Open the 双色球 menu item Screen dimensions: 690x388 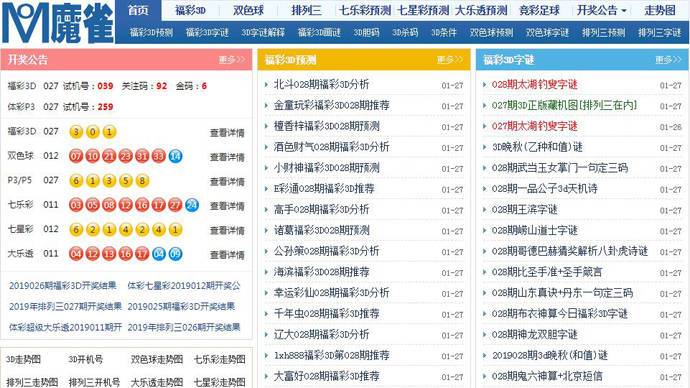tap(248, 10)
